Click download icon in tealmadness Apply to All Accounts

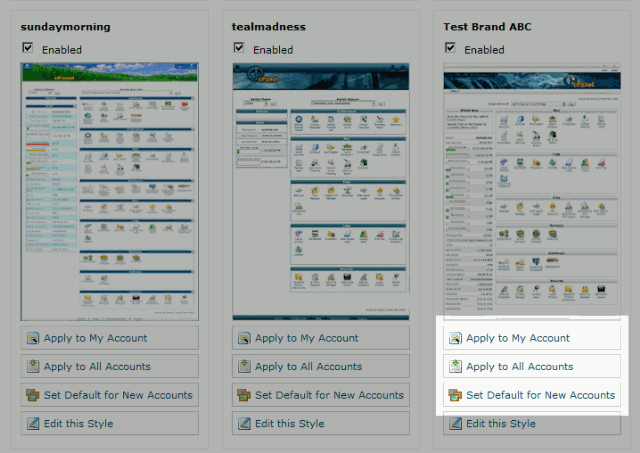[x=244, y=366]
